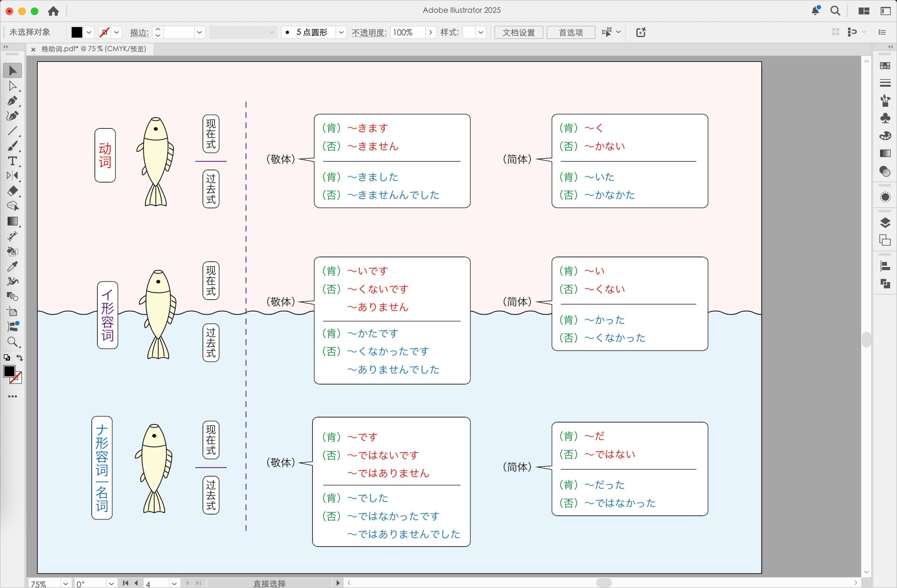Select the Direct Selection tool

[x=12, y=86]
